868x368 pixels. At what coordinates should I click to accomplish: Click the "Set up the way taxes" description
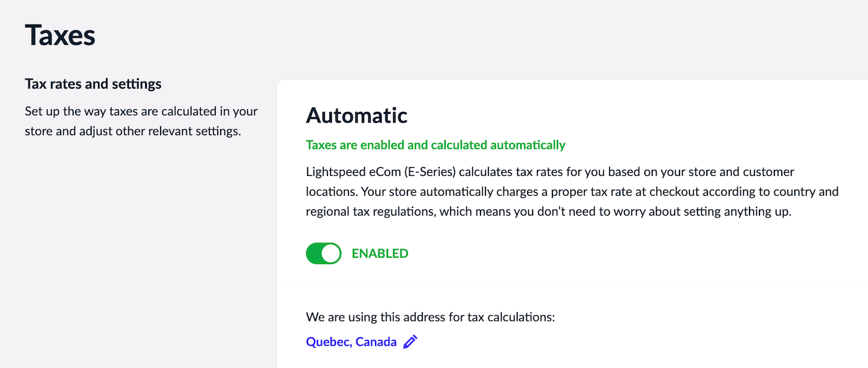click(141, 112)
